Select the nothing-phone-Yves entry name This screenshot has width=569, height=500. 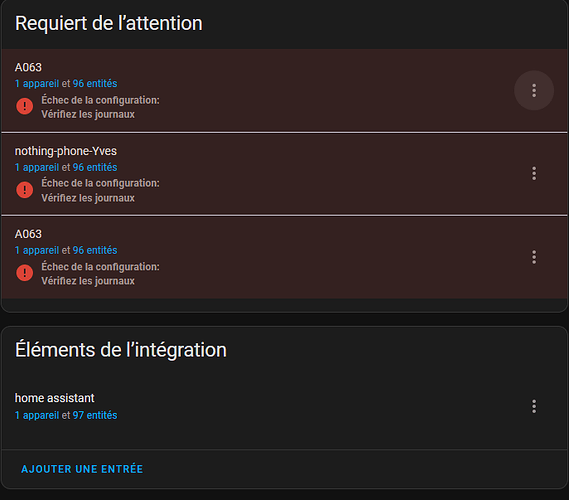pyautogui.click(x=66, y=151)
